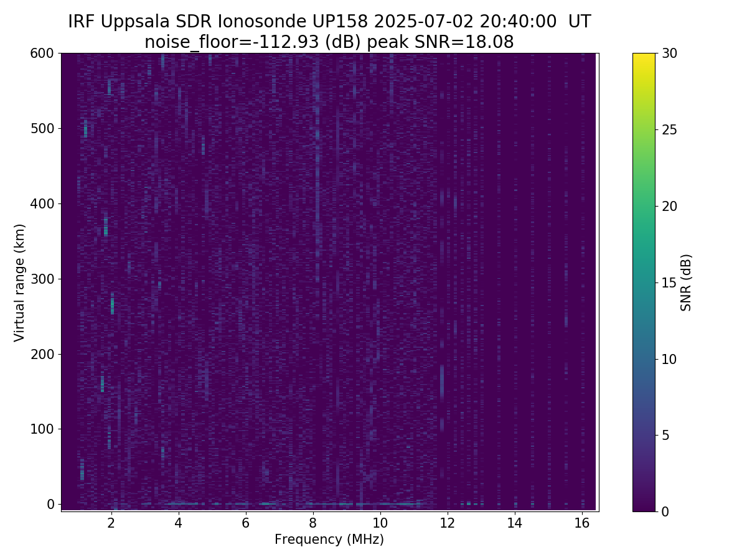Viewport: 747px width, 560px height.
Task: Click x-axis tick label 6
Action: pos(246,523)
